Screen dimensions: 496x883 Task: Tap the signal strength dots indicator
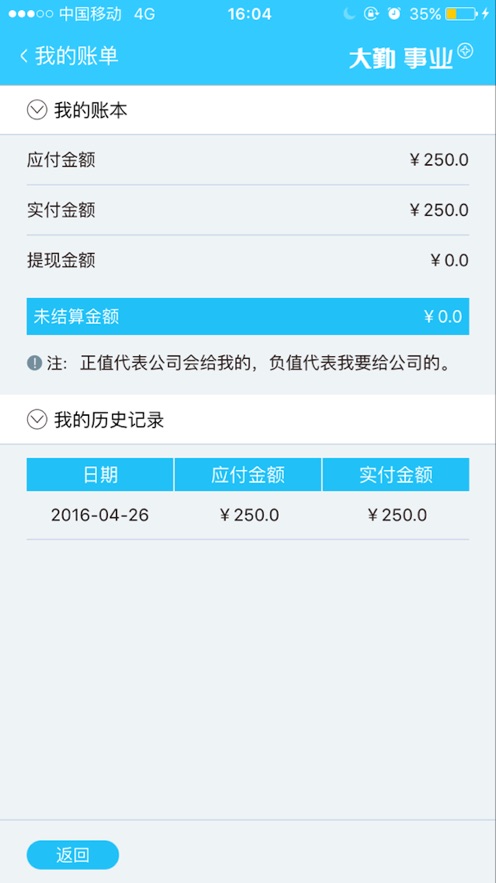click(x=31, y=14)
